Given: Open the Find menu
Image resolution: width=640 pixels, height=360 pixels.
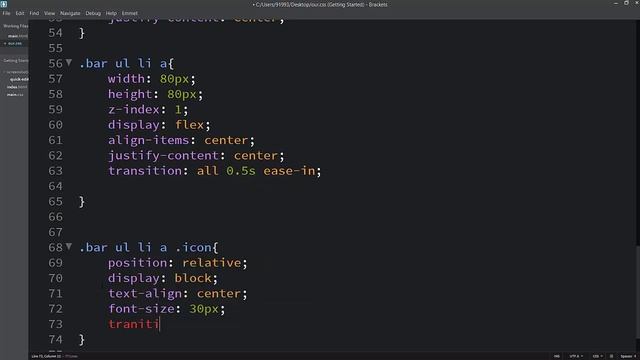Looking at the screenshot, I should pos(34,13).
